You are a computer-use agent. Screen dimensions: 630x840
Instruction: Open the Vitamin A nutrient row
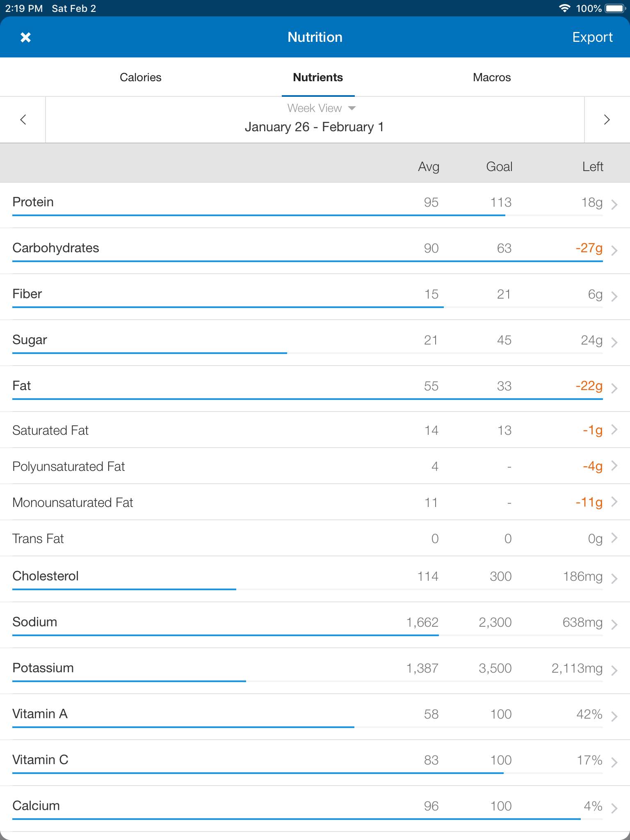point(315,717)
